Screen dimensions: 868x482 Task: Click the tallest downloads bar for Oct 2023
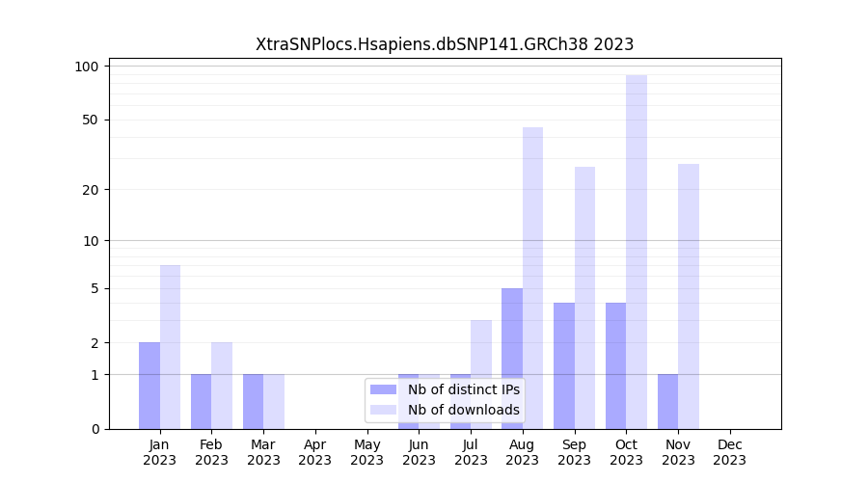tap(637, 251)
